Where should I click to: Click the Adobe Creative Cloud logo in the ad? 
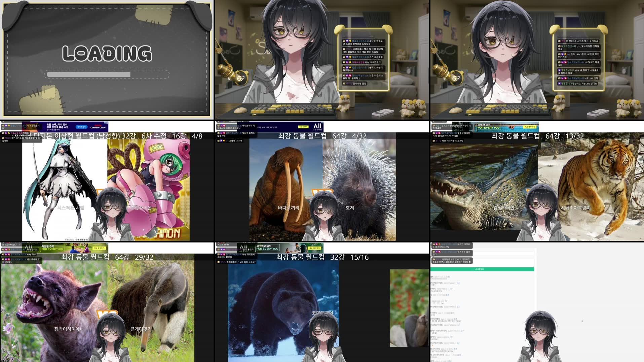point(98,128)
